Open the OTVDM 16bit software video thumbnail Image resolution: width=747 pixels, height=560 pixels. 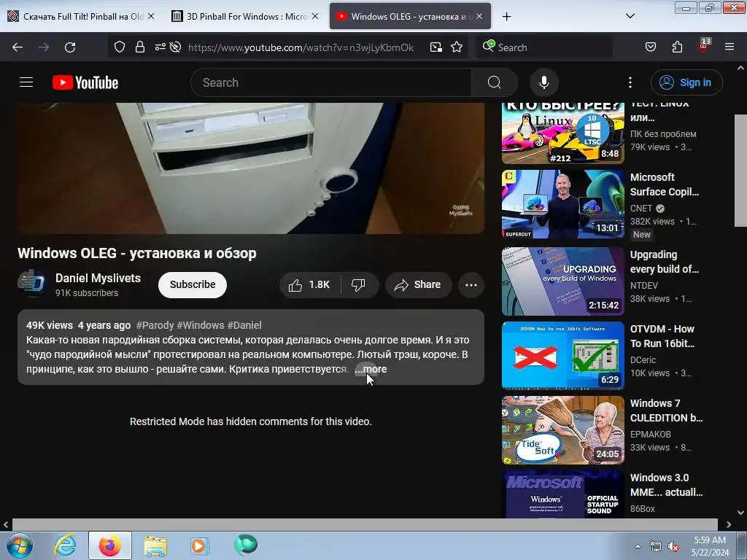coord(563,355)
